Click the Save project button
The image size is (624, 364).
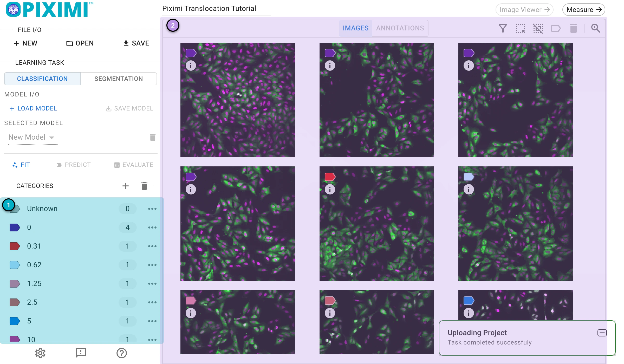click(x=136, y=43)
